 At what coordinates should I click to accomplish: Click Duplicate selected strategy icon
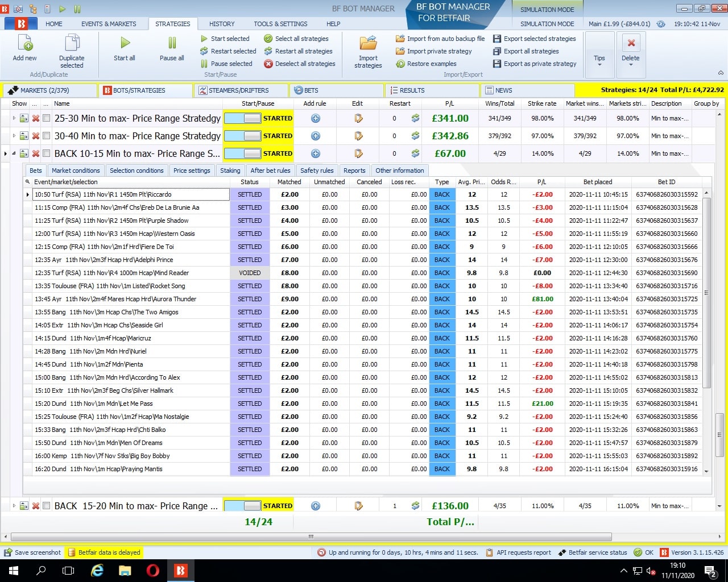coord(72,43)
